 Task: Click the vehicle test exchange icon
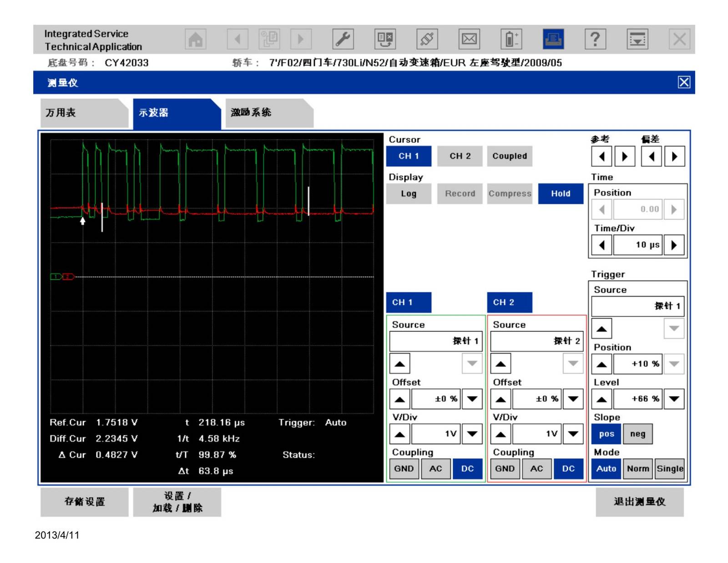385,39
